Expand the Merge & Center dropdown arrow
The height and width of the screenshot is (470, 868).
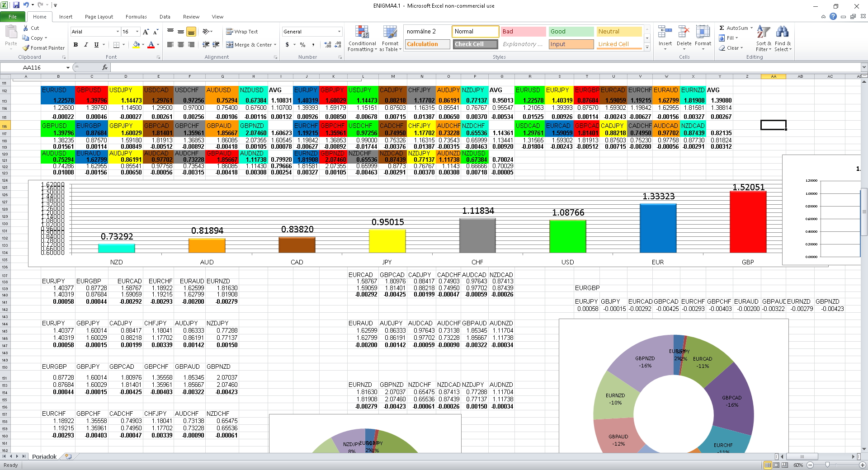(x=275, y=45)
